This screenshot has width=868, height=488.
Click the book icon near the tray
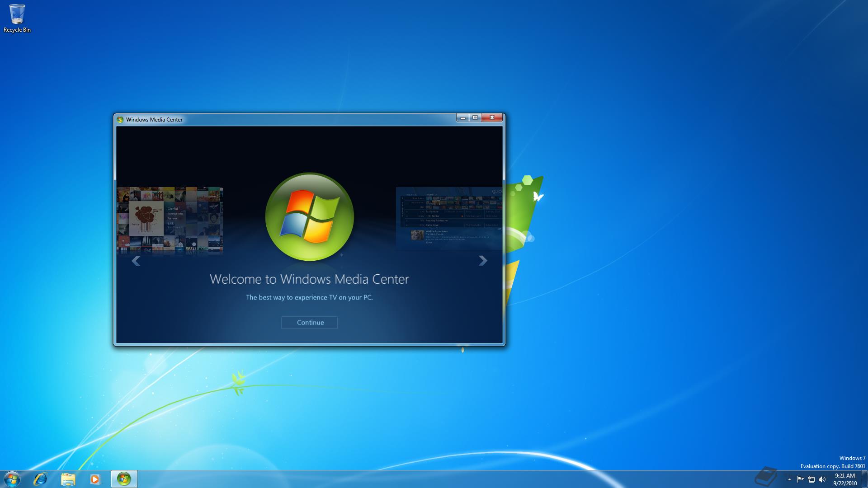point(765,476)
